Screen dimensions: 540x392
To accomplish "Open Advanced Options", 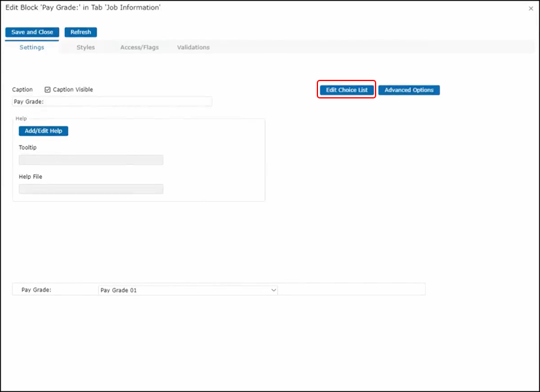I will click(409, 90).
